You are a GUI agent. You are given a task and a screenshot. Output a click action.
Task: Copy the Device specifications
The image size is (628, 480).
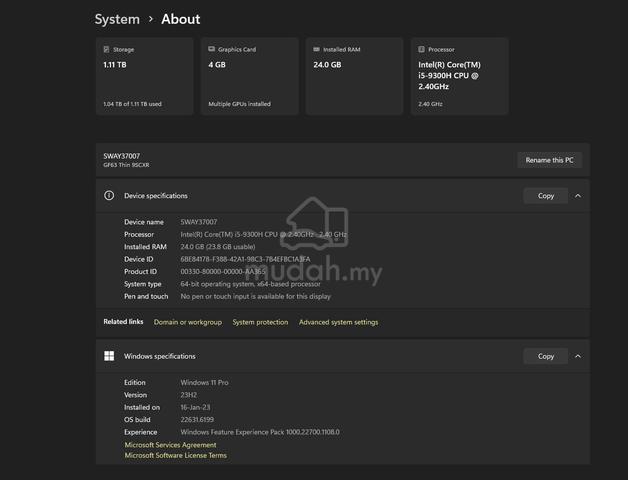(545, 196)
